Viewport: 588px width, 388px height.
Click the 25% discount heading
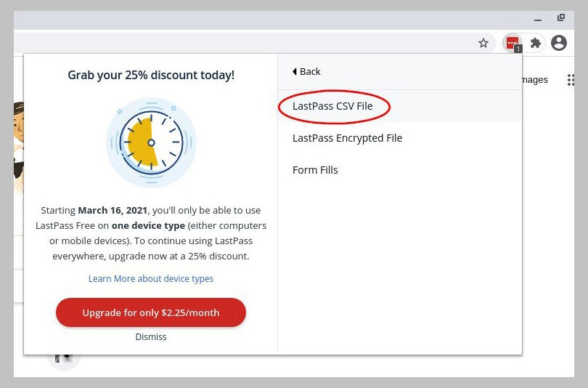151,75
